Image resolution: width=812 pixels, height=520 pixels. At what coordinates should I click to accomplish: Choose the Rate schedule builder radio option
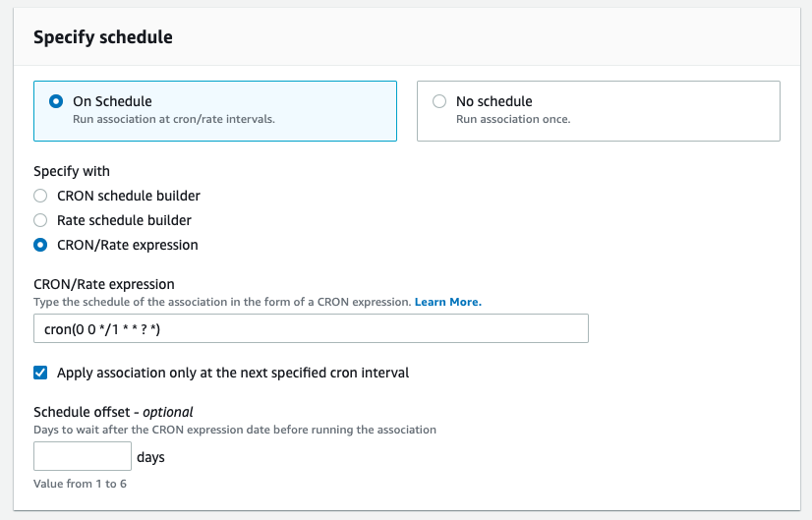tap(40, 220)
